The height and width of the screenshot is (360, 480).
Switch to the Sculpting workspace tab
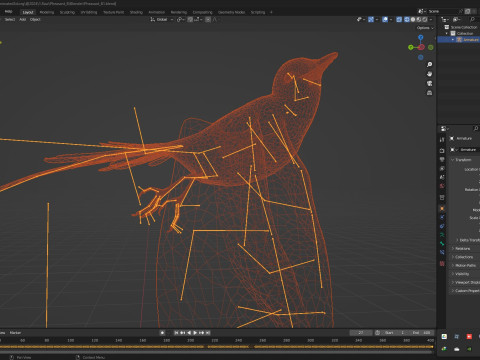click(67, 12)
